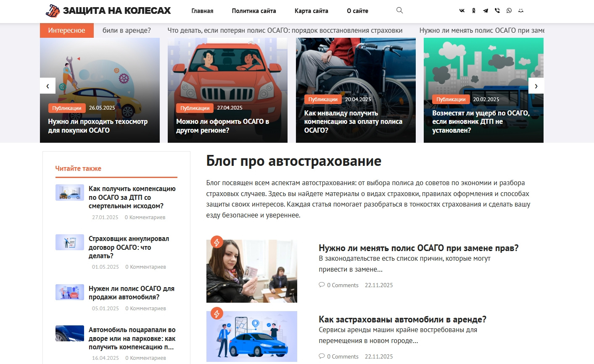Open sidebar article 'Как получить компенсацию по ОСАГО за ДТП'

(132, 197)
